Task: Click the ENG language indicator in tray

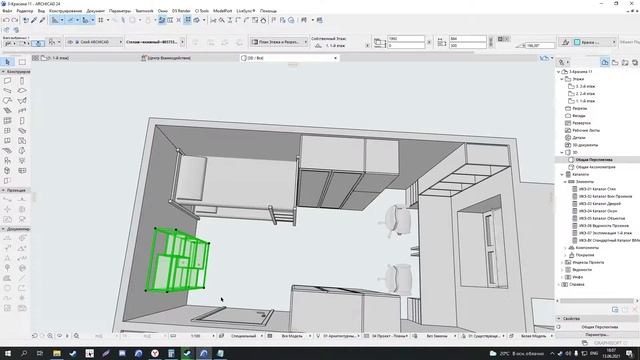Action: (594, 353)
